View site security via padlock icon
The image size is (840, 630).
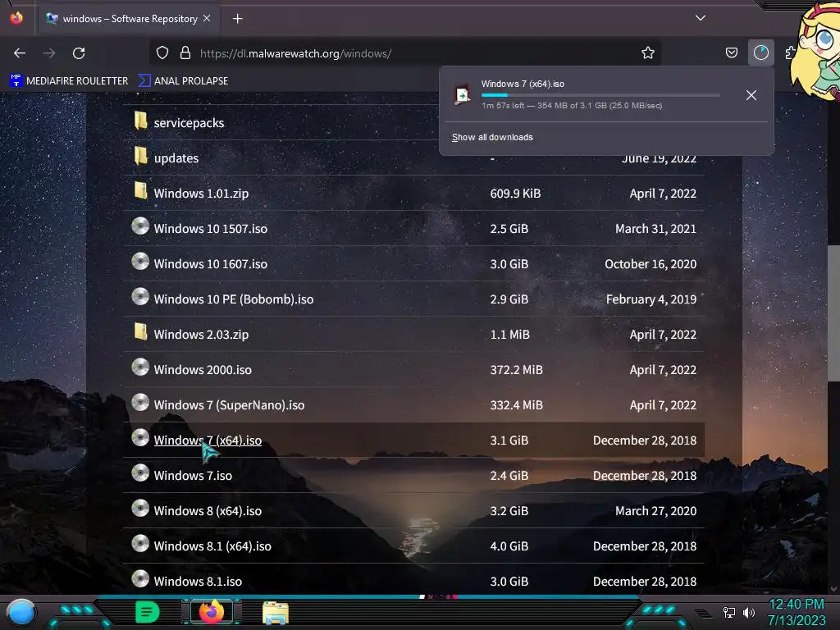(x=185, y=53)
